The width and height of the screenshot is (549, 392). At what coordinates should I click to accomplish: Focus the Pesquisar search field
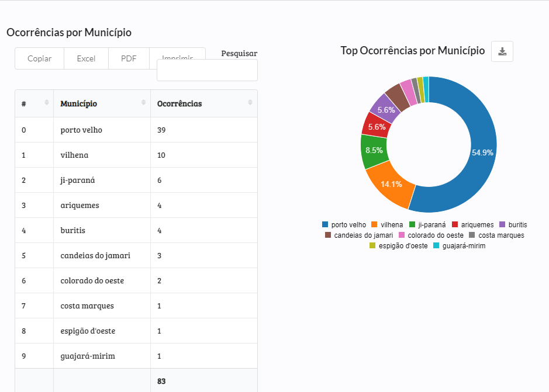tap(207, 70)
